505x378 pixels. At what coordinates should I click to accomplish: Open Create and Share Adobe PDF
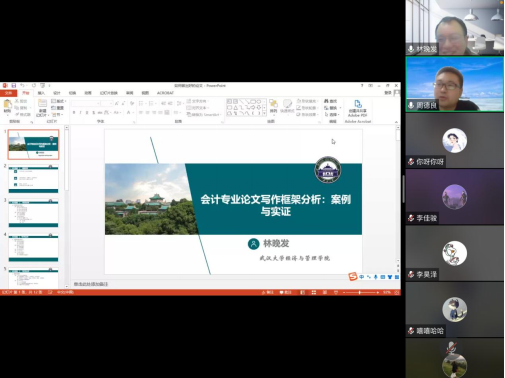point(357,108)
